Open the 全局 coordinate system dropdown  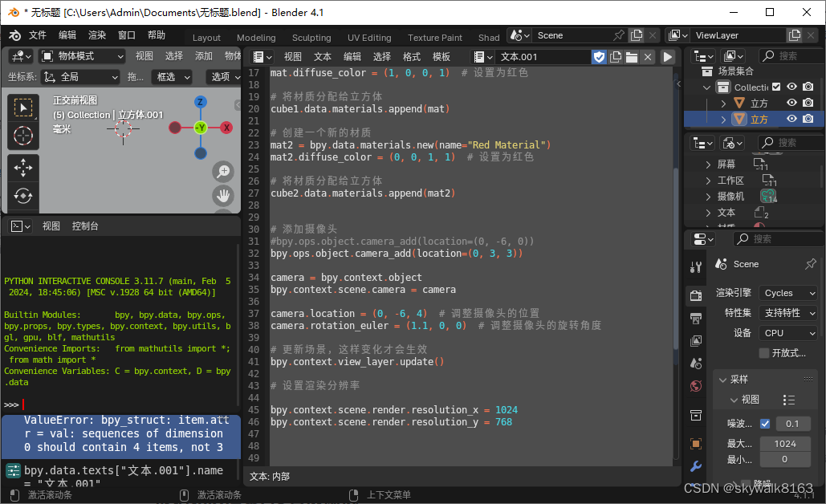(x=81, y=77)
